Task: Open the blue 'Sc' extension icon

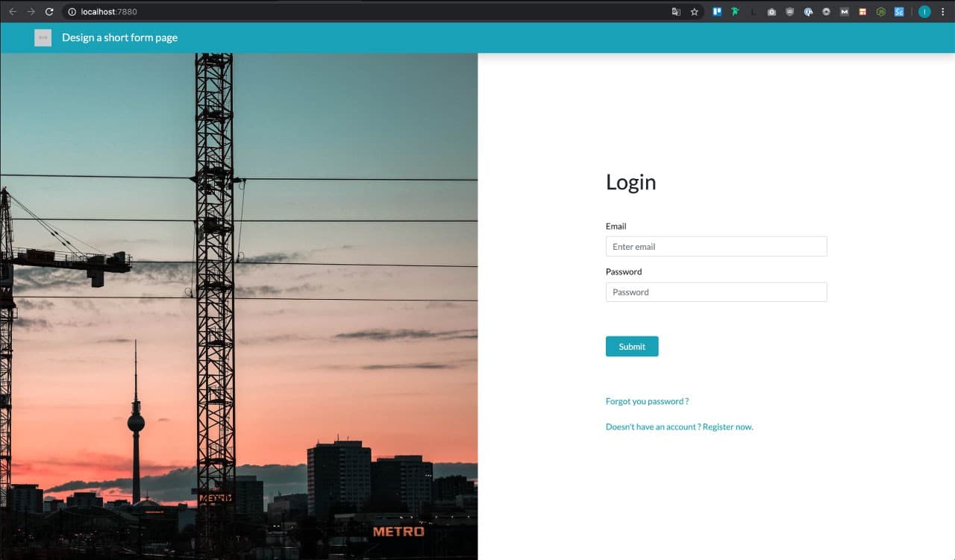Action: pos(899,12)
